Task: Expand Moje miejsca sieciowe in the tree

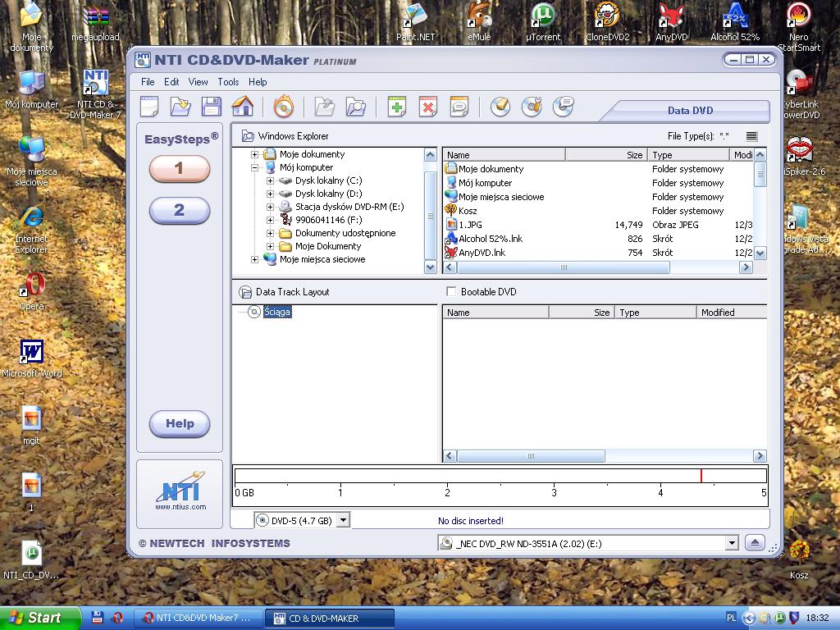Action: [254, 259]
